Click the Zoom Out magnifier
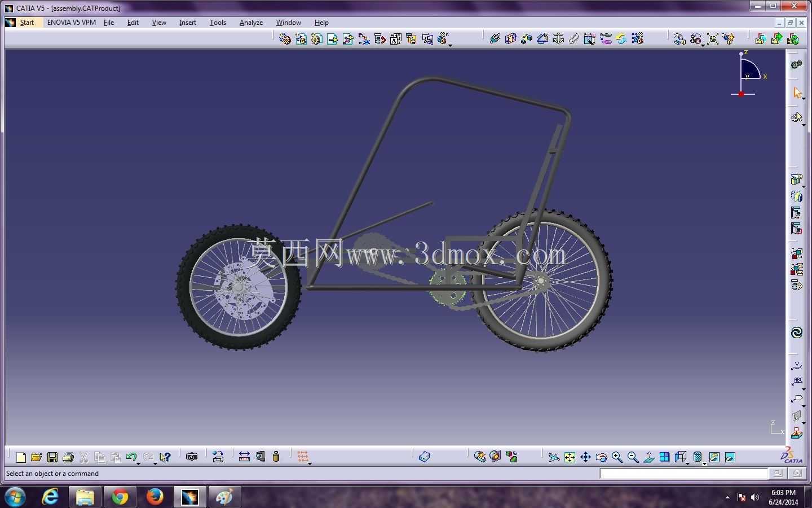The height and width of the screenshot is (508, 812). click(x=633, y=457)
